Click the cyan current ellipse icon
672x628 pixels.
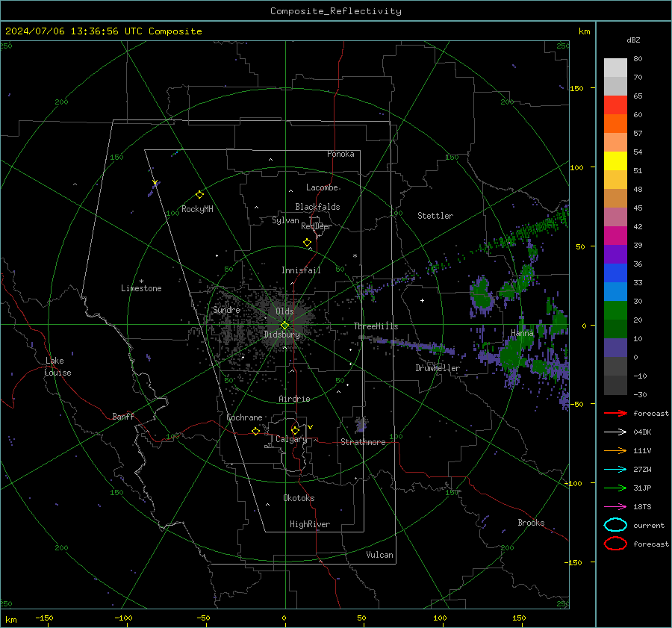pyautogui.click(x=615, y=525)
